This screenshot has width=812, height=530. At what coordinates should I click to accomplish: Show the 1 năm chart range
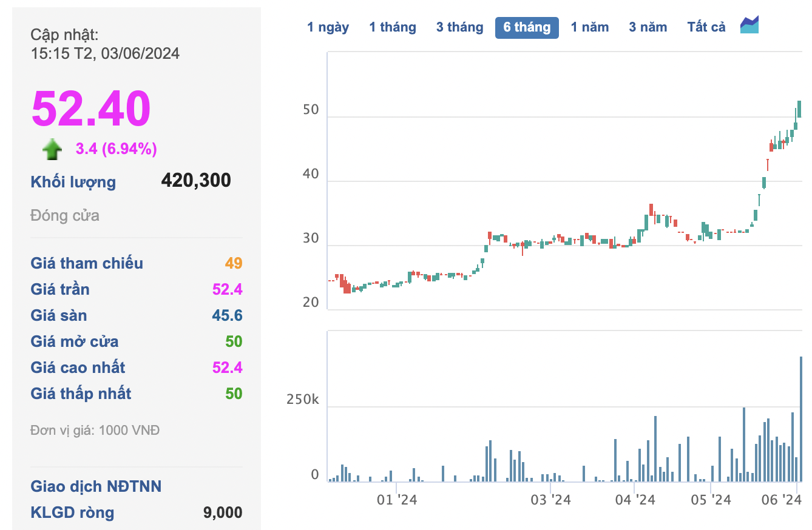590,27
